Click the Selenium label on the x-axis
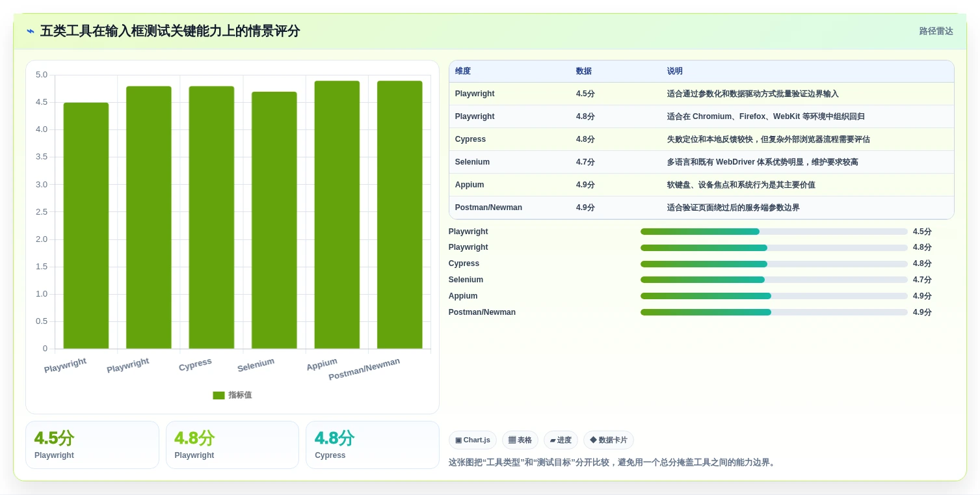Screen dimensions: 980x495 [256, 365]
